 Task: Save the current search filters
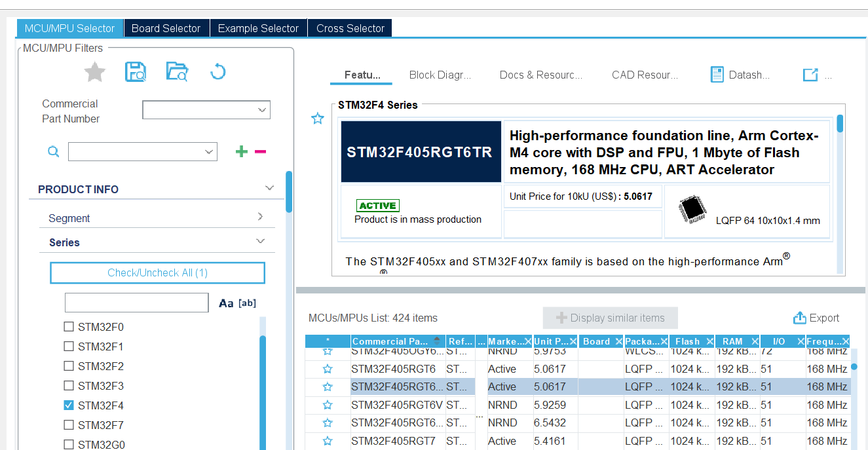click(136, 72)
